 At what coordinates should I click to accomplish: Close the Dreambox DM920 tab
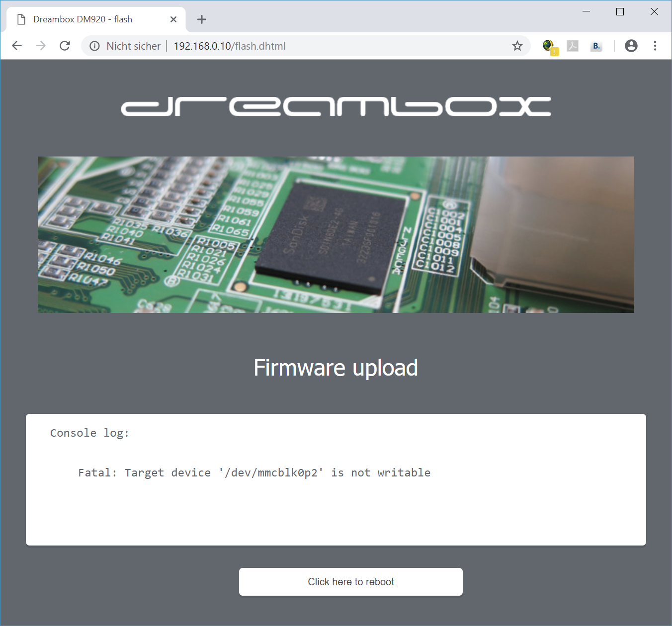(x=173, y=19)
